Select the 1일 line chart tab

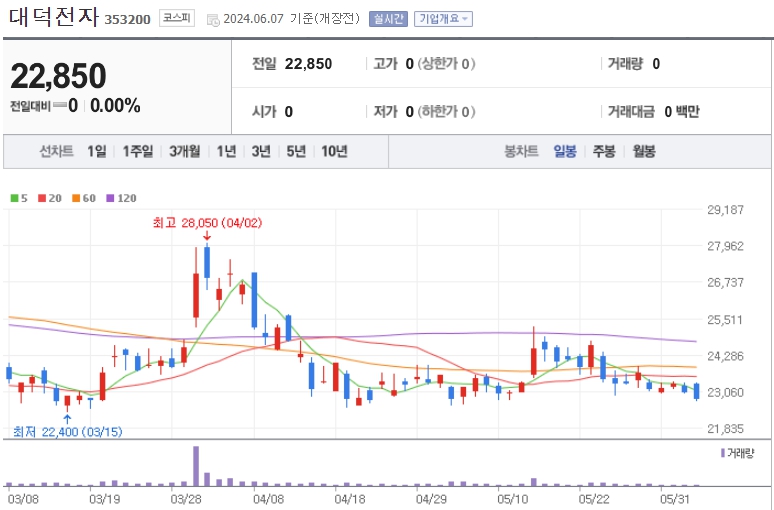pos(97,151)
